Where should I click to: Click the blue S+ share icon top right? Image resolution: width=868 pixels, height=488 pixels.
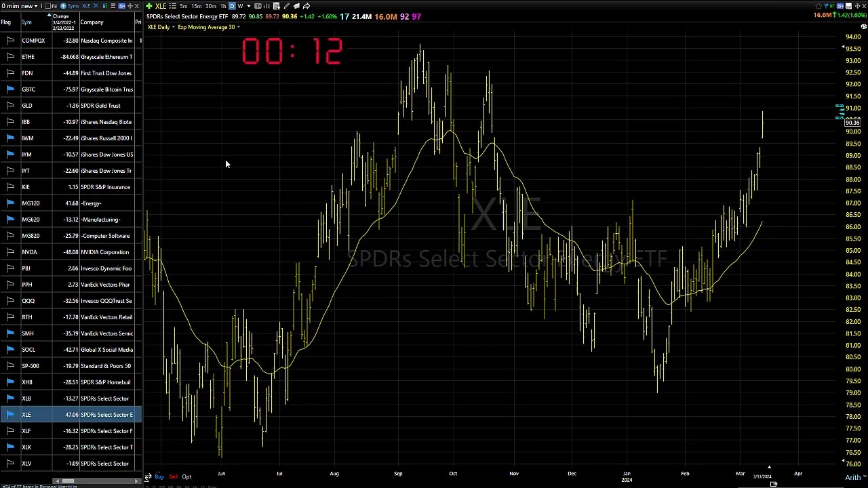[x=840, y=6]
